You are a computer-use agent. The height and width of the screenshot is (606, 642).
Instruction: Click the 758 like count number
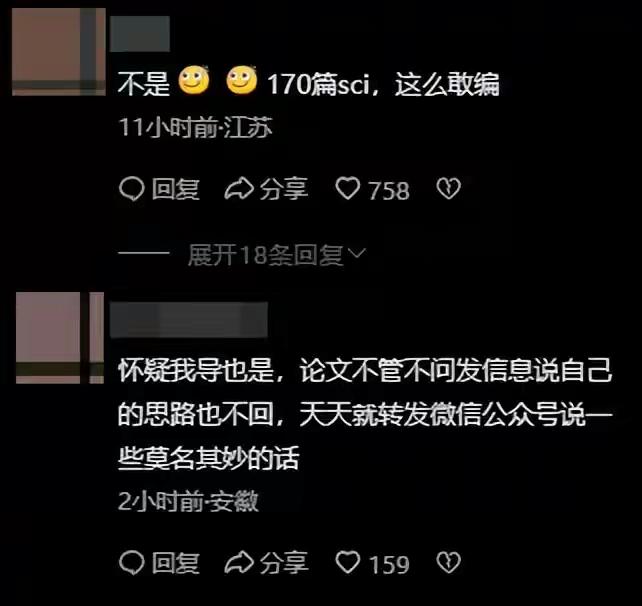click(x=389, y=191)
